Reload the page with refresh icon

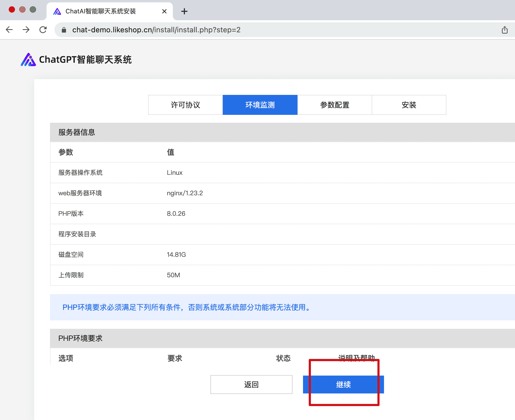coord(43,30)
